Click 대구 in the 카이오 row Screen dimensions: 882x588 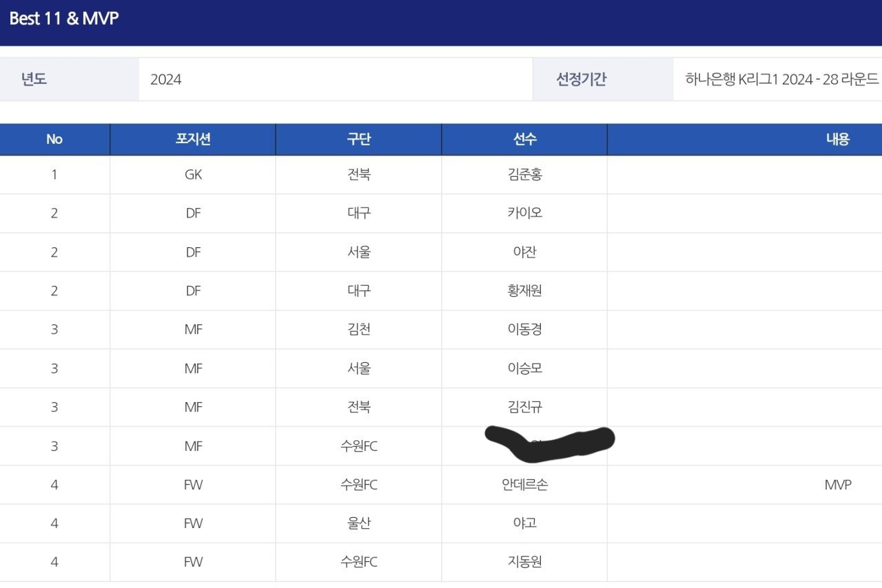pyautogui.click(x=358, y=213)
